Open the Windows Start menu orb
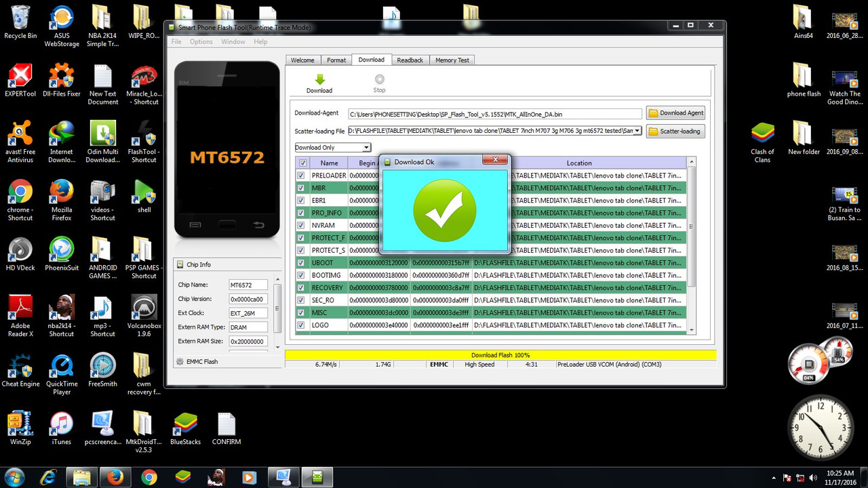Image resolution: width=868 pixels, height=488 pixels. point(14,477)
